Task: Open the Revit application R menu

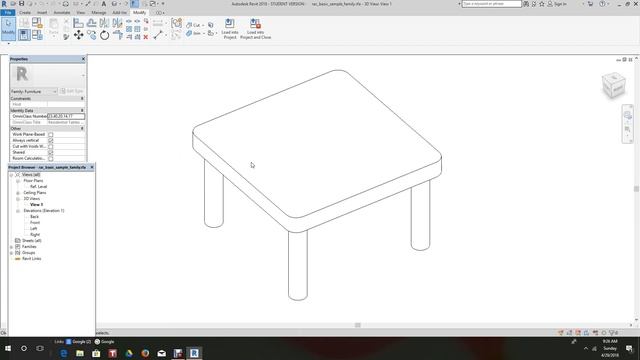Action: (4, 4)
